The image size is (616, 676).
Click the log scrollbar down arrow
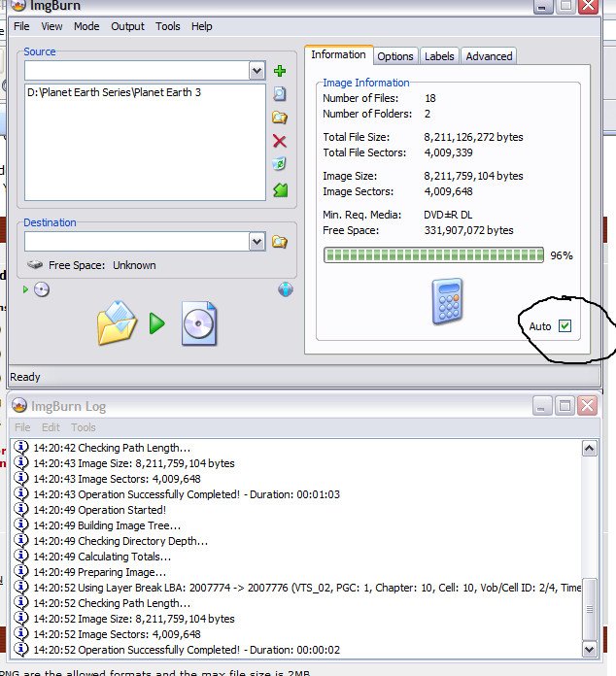[589, 648]
